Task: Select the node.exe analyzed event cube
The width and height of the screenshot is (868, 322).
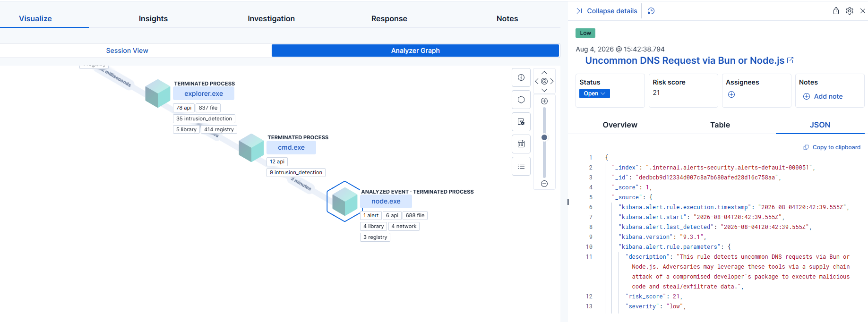Action: [344, 202]
